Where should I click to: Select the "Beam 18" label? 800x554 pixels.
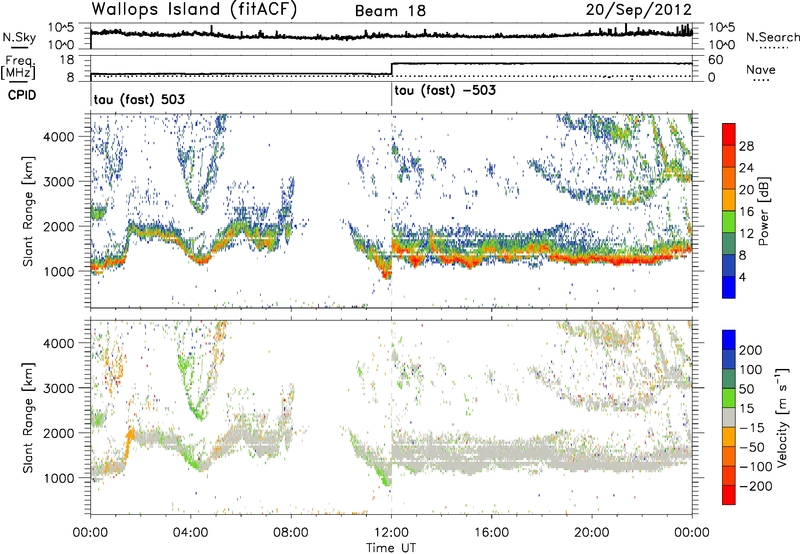[390, 11]
